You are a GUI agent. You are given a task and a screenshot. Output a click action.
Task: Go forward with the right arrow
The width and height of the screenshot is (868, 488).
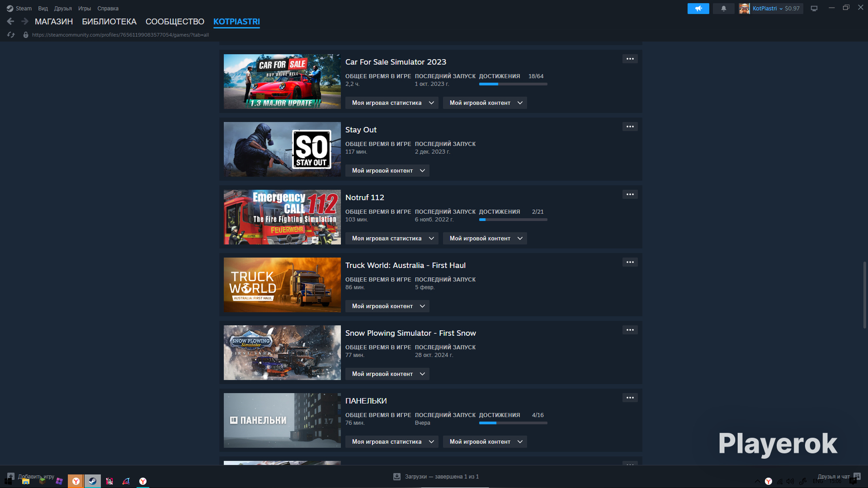(24, 21)
